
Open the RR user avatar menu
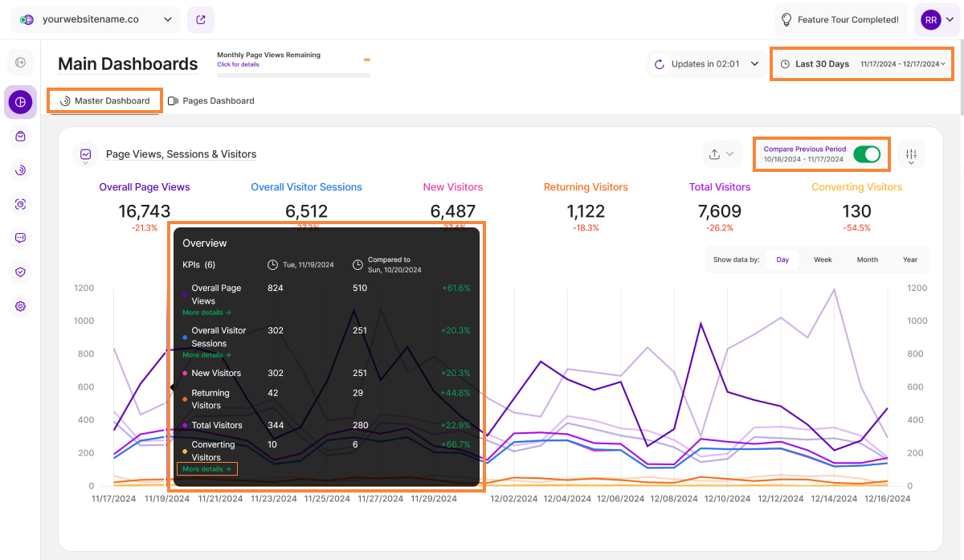[937, 19]
